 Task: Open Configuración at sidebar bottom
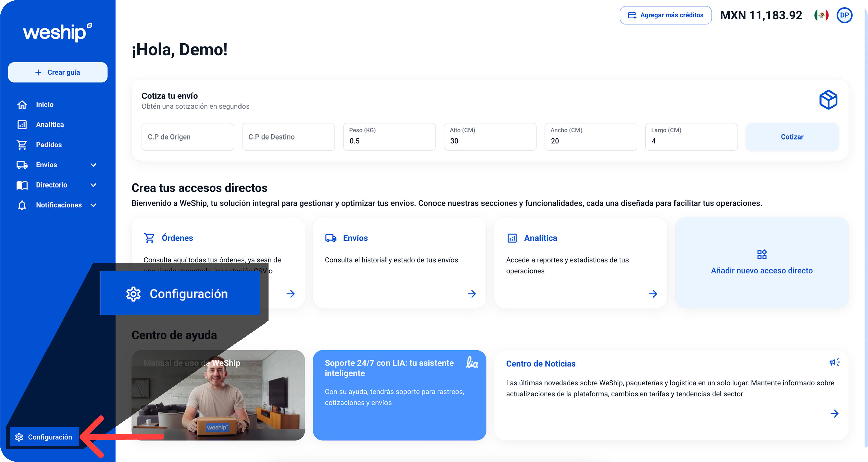pyautogui.click(x=44, y=437)
